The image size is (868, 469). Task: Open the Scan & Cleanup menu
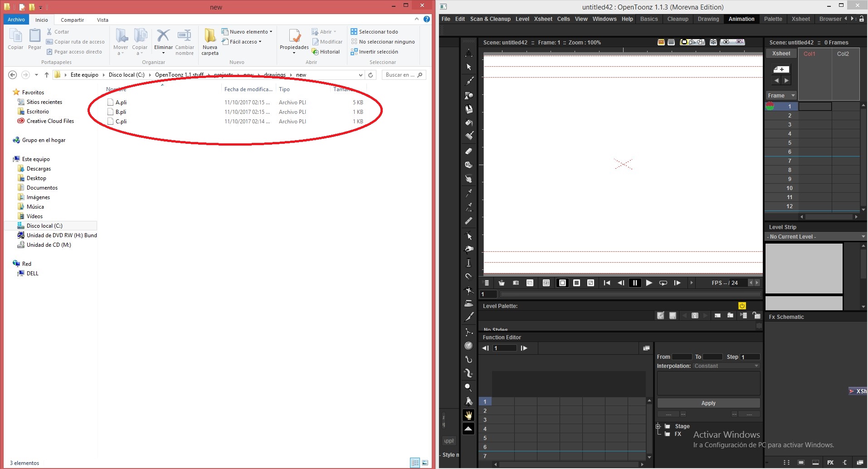490,19
